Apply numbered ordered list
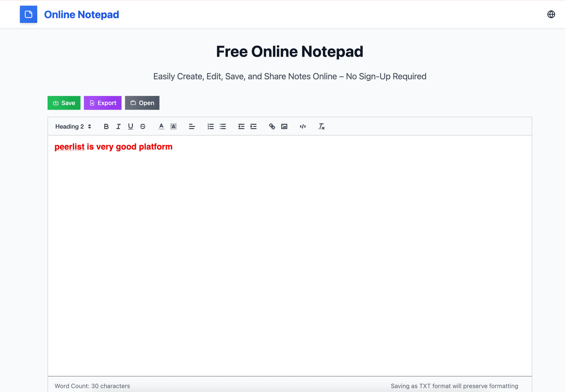The width and height of the screenshot is (565, 392). (210, 126)
